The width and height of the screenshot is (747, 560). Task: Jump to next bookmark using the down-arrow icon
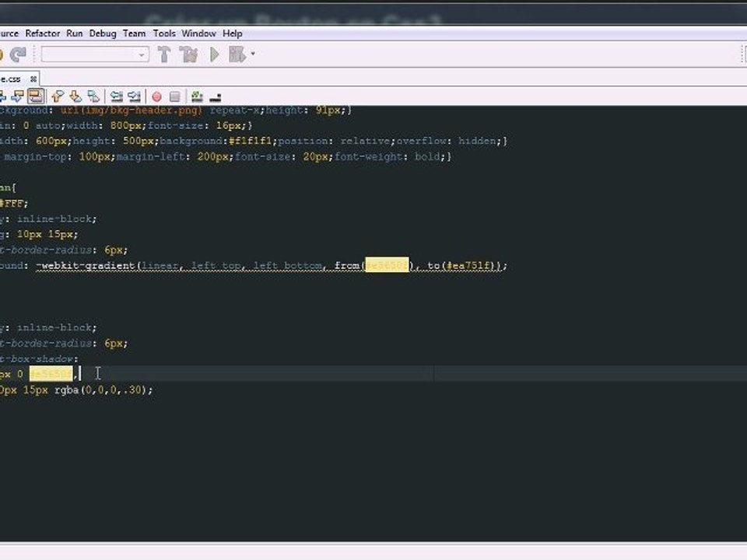point(75,96)
